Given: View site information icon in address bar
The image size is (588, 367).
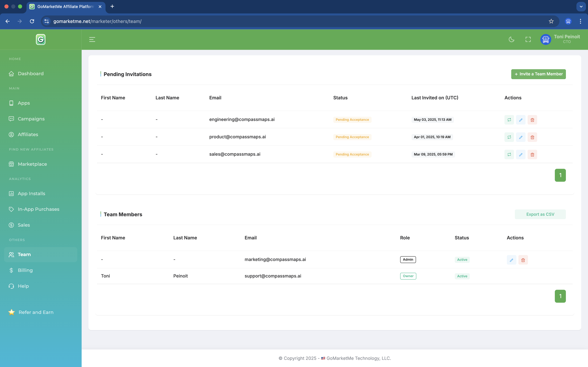Looking at the screenshot, I should (47, 21).
